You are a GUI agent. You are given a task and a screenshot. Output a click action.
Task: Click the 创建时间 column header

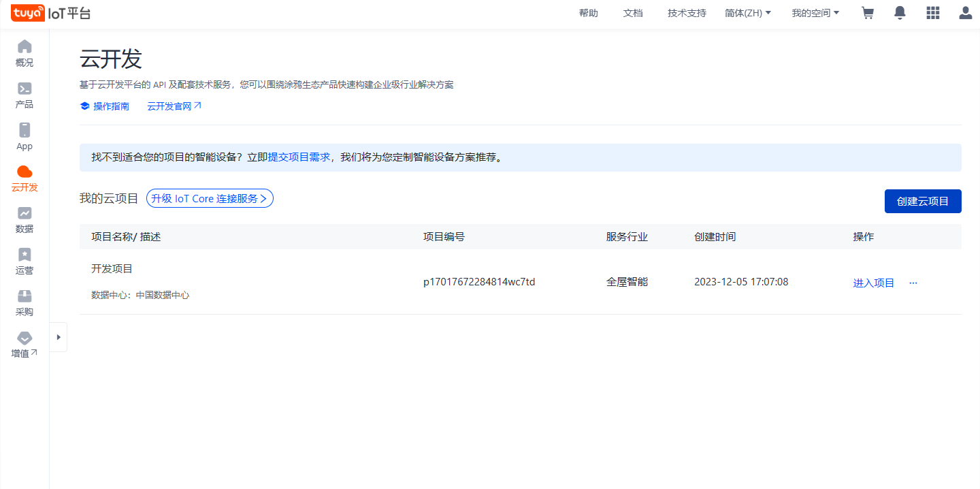pyautogui.click(x=715, y=237)
